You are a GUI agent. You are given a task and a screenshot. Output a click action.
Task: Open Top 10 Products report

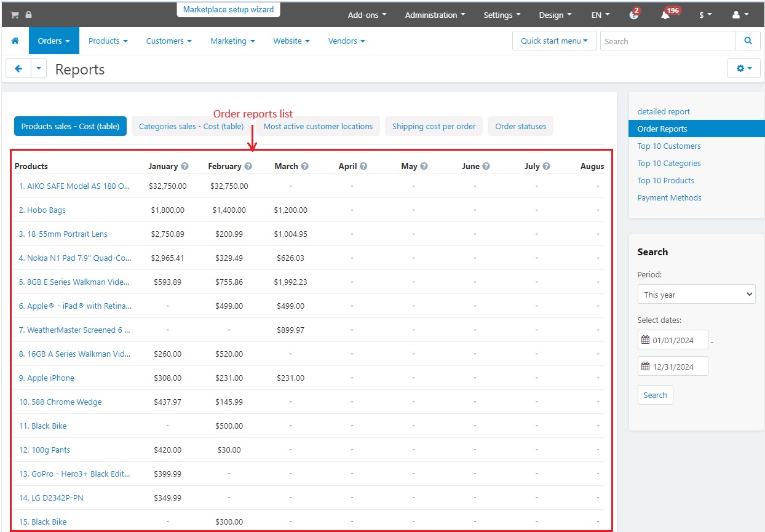click(666, 180)
